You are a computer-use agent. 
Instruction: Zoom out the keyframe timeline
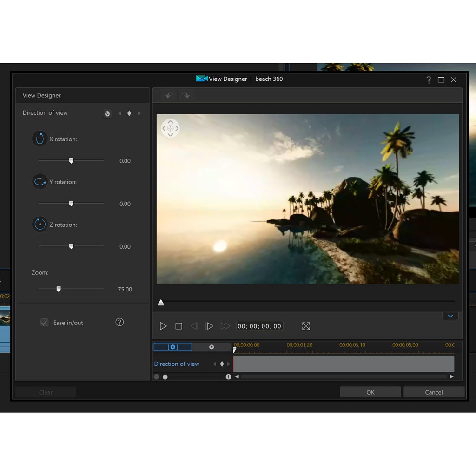[157, 377]
